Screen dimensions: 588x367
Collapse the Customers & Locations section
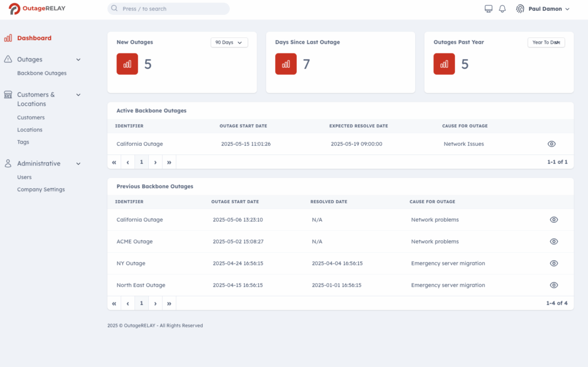[x=79, y=95]
